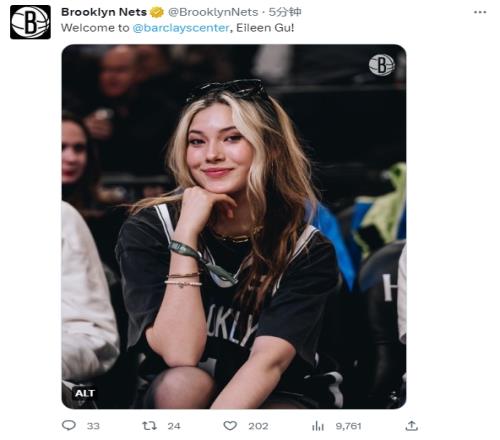Click the gold verified badge
This screenshot has width=500, height=440.
click(157, 13)
